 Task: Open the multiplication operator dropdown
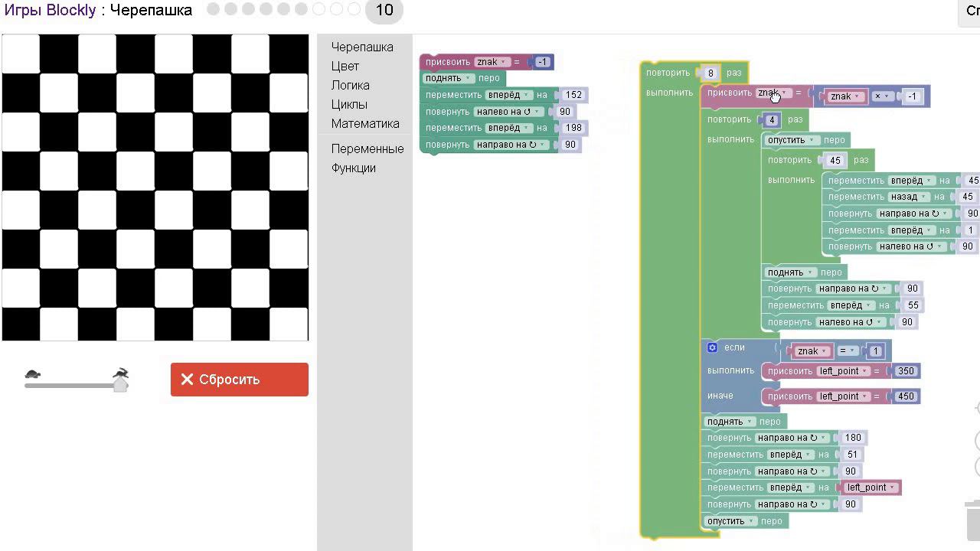coord(881,96)
